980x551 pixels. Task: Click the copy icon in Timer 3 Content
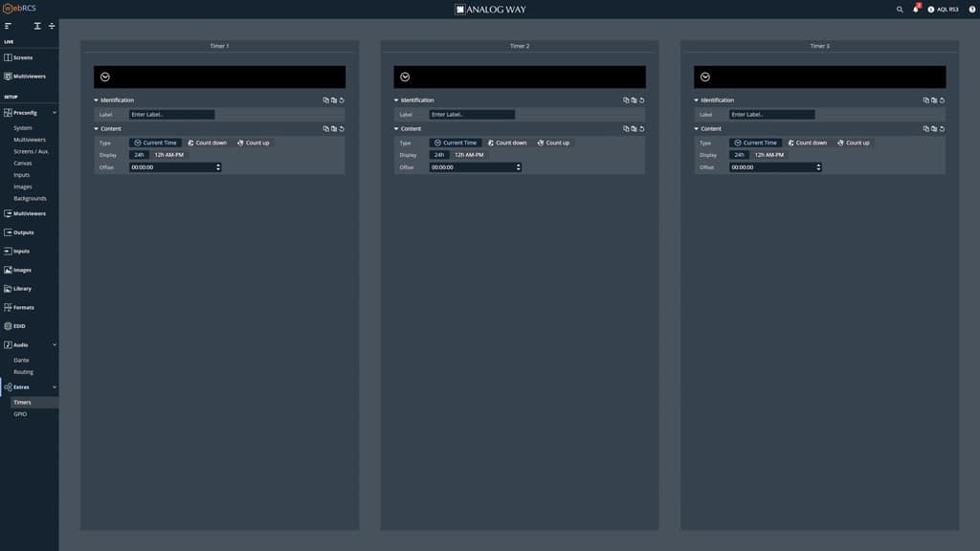click(x=925, y=129)
